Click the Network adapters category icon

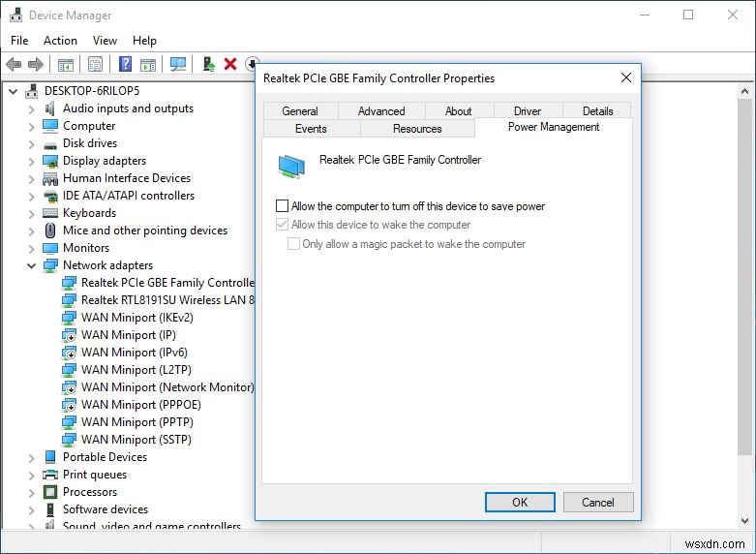50,265
